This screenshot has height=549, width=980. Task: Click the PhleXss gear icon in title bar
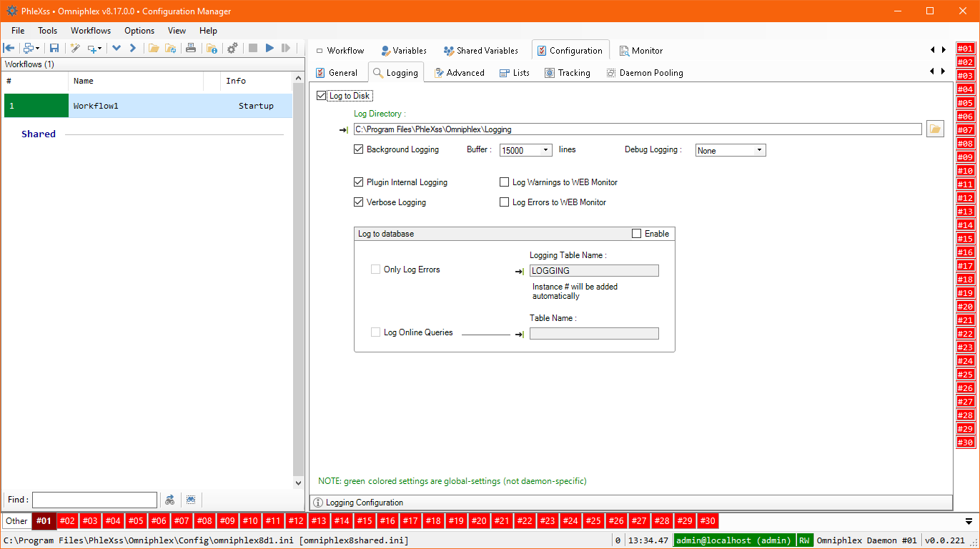pos(12,11)
